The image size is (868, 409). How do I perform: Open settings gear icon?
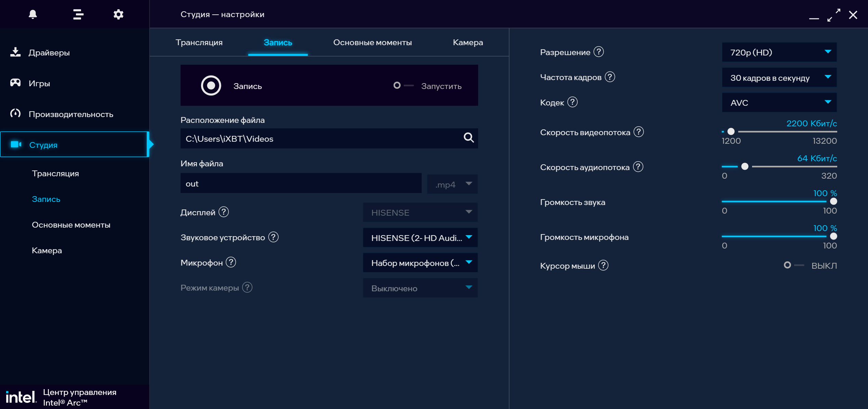pyautogui.click(x=118, y=14)
